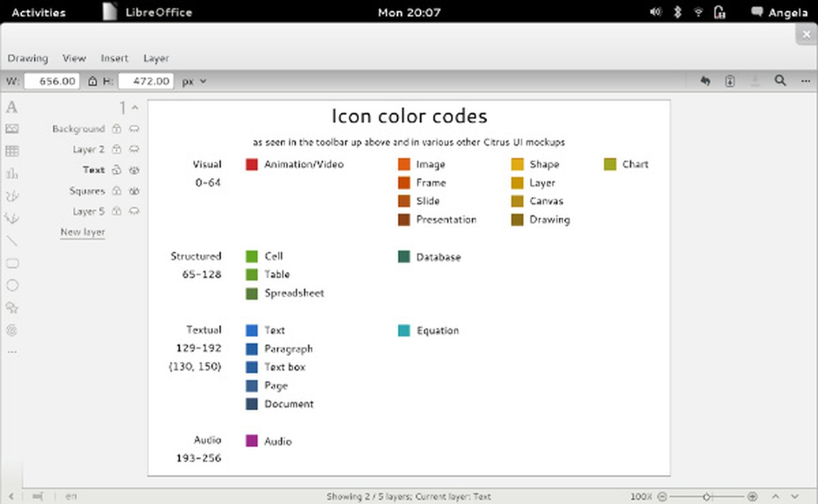Screen dimensions: 818x504
Task: Click the New layer link
Action: coord(82,232)
